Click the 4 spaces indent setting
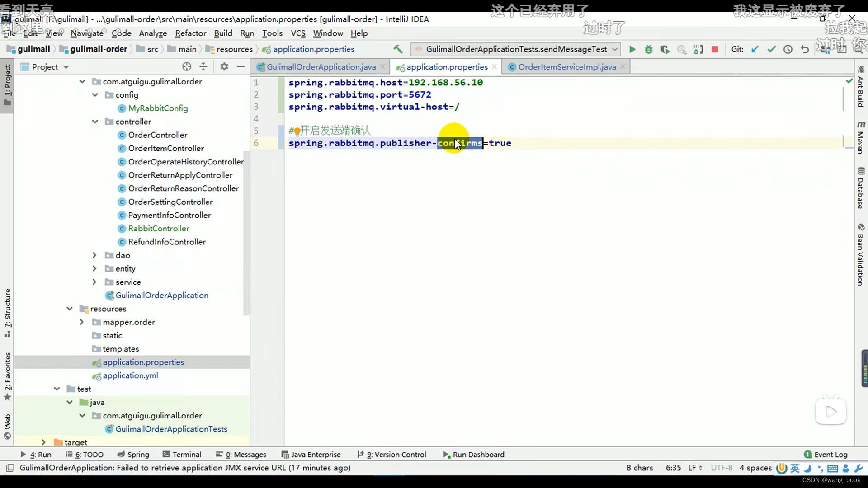868x488 pixels. coord(755,468)
